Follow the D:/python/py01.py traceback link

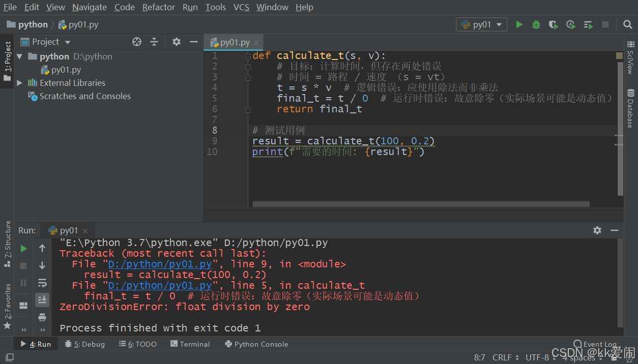(x=160, y=264)
